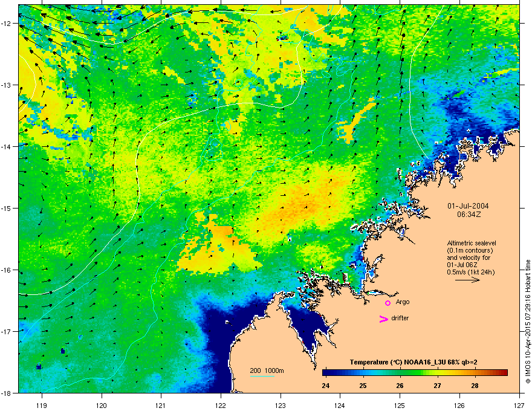Image resolution: width=532 pixels, height=411 pixels.
Task: Click the latitude axis label '-12'
Action: pos(6,24)
